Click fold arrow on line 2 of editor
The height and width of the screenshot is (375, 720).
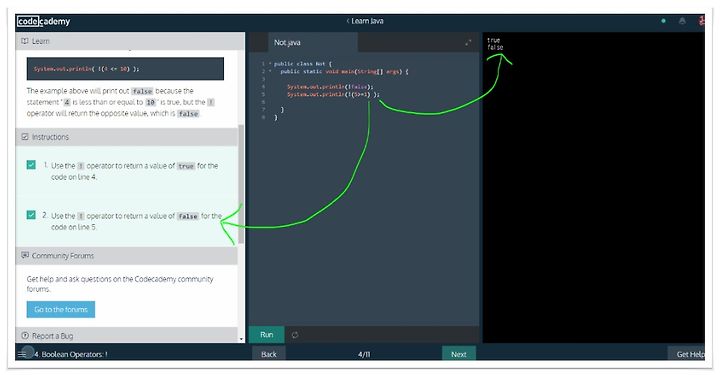click(270, 71)
